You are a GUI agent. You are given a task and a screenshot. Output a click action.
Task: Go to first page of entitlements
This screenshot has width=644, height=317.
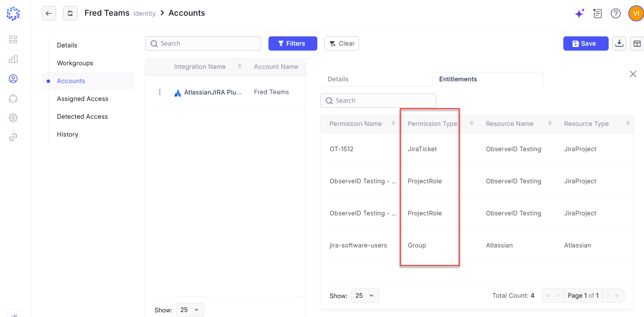(548, 296)
